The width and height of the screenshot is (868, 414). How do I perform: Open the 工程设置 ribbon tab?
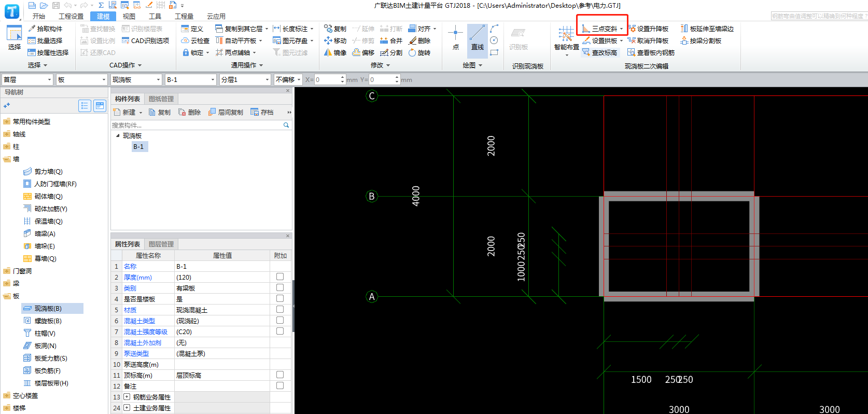click(x=71, y=17)
